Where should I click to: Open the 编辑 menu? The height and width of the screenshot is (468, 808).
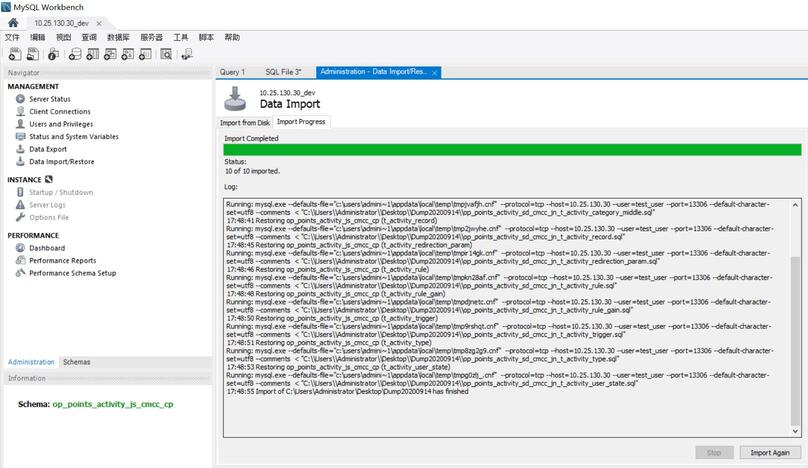tap(38, 37)
